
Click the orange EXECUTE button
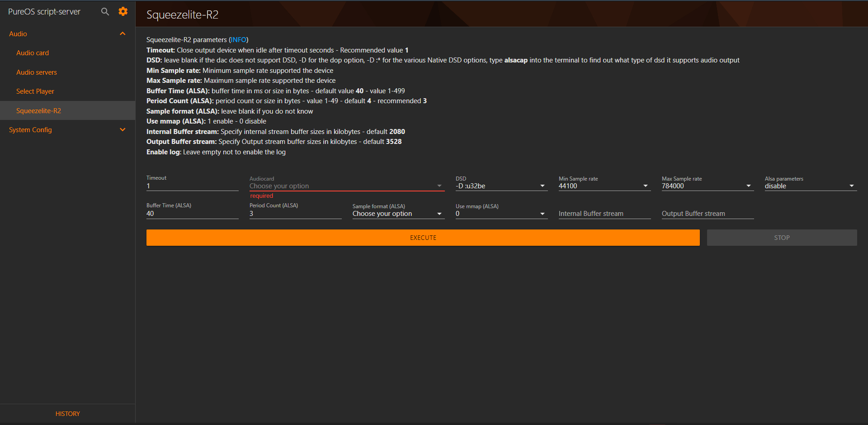[423, 238]
